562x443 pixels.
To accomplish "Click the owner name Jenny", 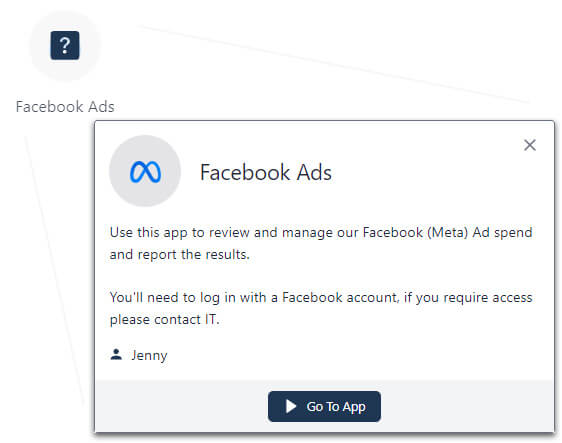I will pos(149,355).
